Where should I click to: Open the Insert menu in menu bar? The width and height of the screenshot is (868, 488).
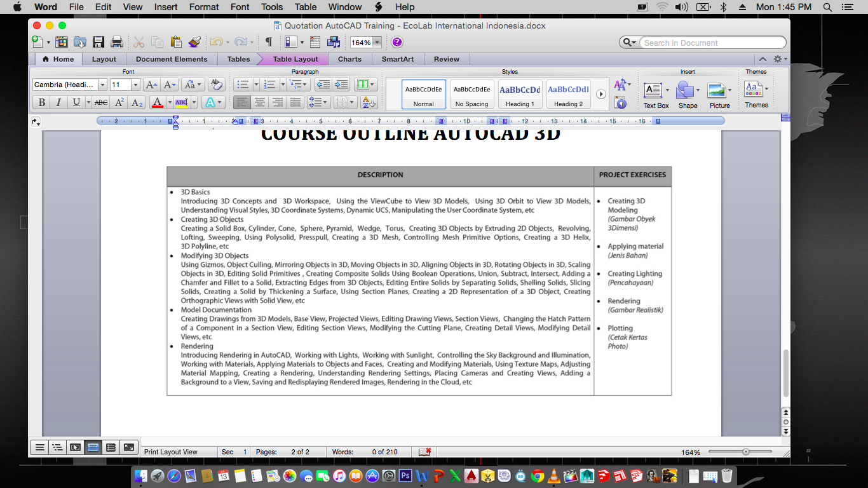(166, 7)
